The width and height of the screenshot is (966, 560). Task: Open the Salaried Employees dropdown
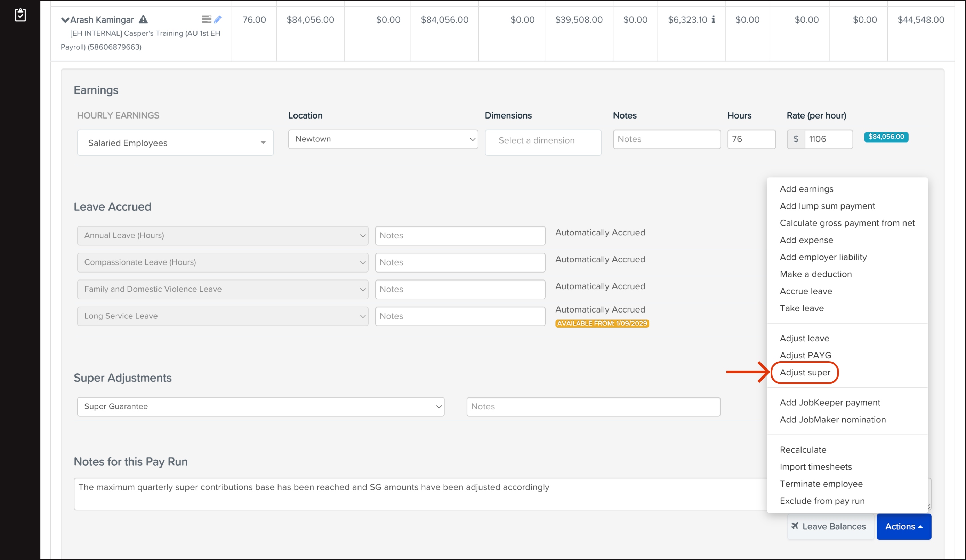pos(175,143)
